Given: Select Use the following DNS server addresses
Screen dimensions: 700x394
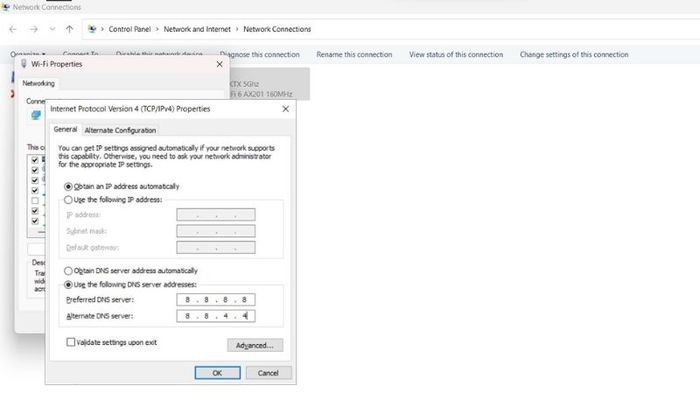Looking at the screenshot, I should click(68, 285).
